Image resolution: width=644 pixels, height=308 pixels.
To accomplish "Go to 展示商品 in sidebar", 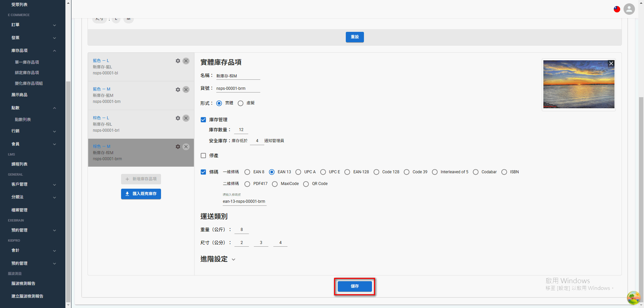I will [x=19, y=95].
